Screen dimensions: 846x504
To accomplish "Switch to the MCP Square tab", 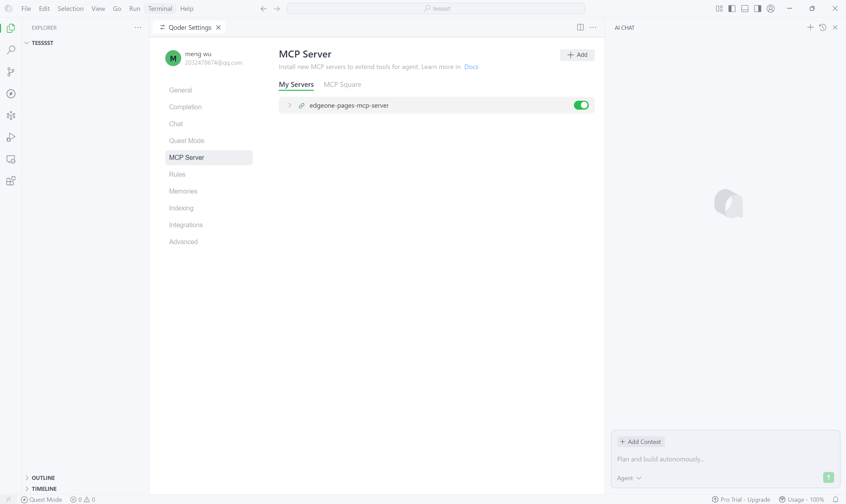I will click(x=342, y=85).
